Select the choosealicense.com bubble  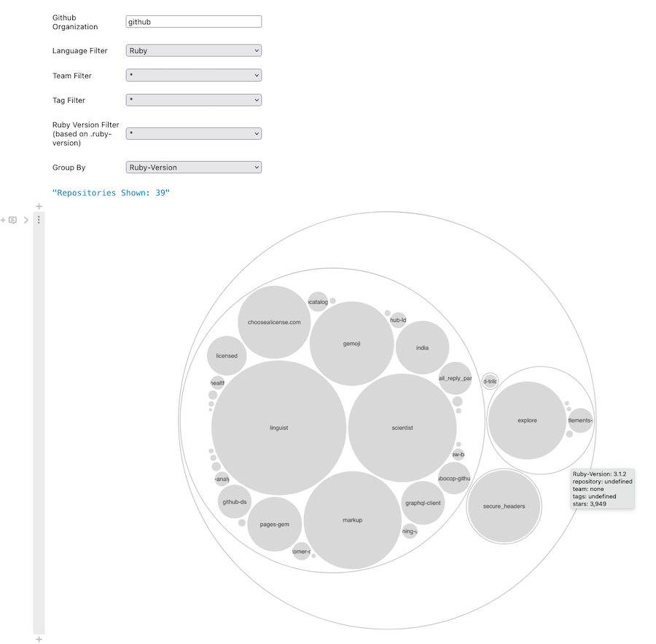click(x=274, y=322)
